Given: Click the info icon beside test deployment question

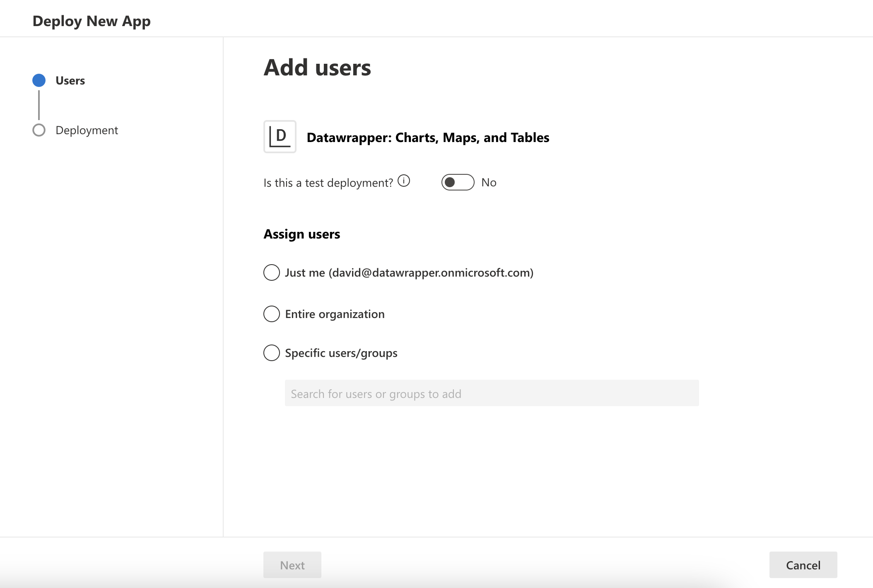Looking at the screenshot, I should pyautogui.click(x=404, y=181).
